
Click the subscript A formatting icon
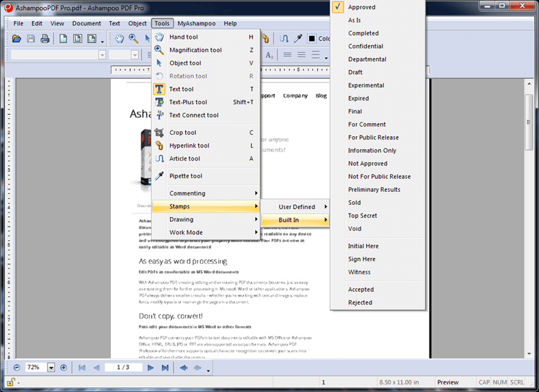click(269, 55)
